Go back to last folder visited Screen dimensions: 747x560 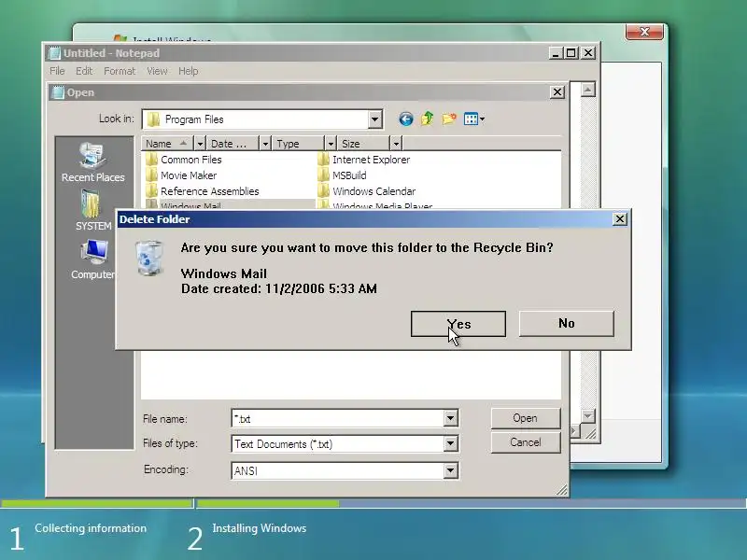(x=406, y=119)
